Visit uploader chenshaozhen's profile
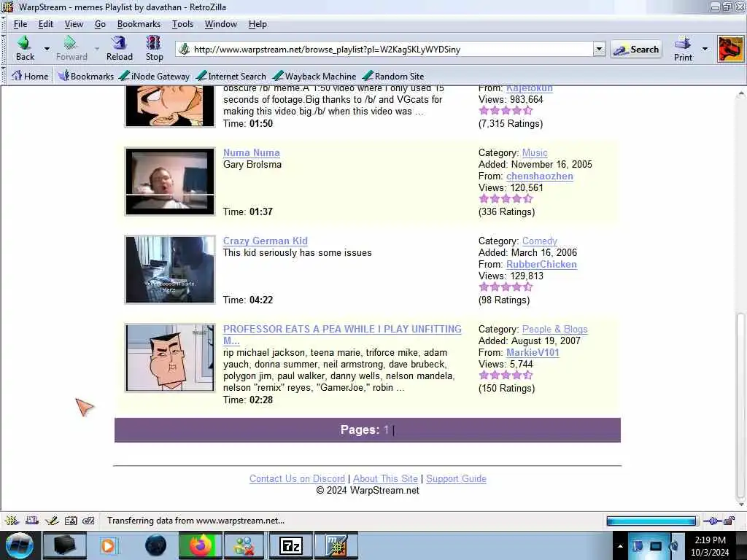Image resolution: width=747 pixels, height=560 pixels. coord(540,176)
